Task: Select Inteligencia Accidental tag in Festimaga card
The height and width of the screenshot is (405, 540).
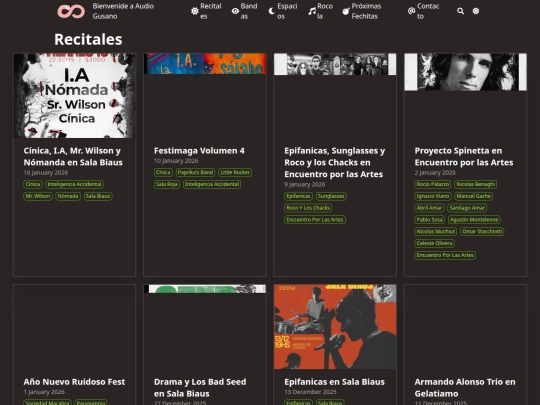Action: [x=212, y=184]
